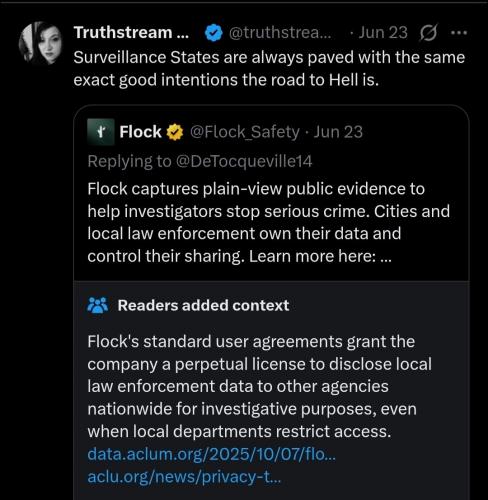Viewport: 488px width, 500px height.
Task: Open the quoted post's Jun 23 timestamp
Action: [x=338, y=132]
